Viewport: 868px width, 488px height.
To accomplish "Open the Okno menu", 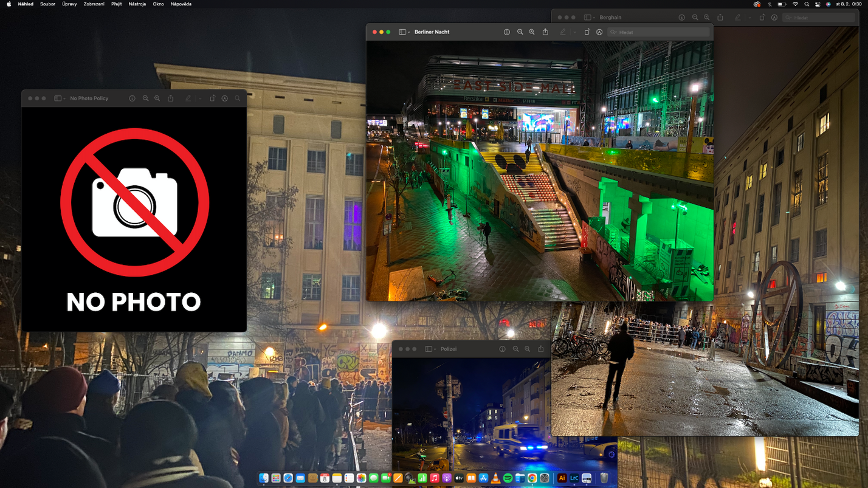I will (158, 4).
